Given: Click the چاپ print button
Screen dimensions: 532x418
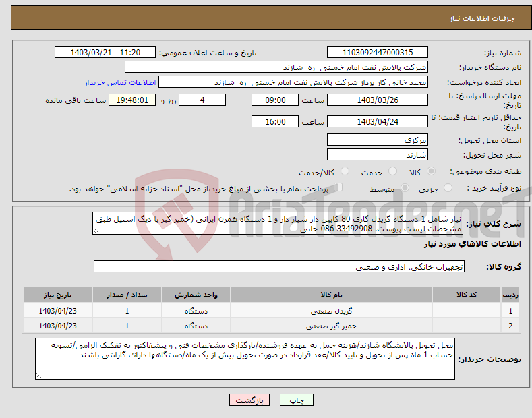Looking at the screenshot, I should coord(297,400).
